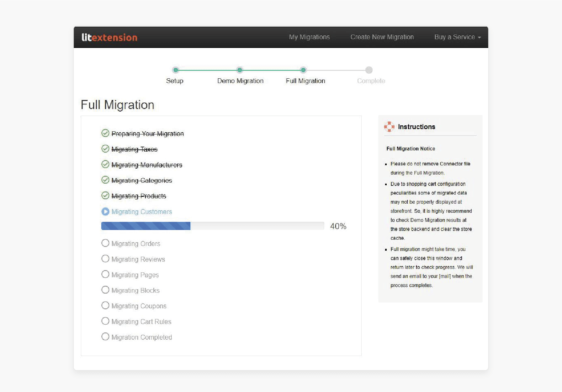Select the Complete step label

[371, 81]
